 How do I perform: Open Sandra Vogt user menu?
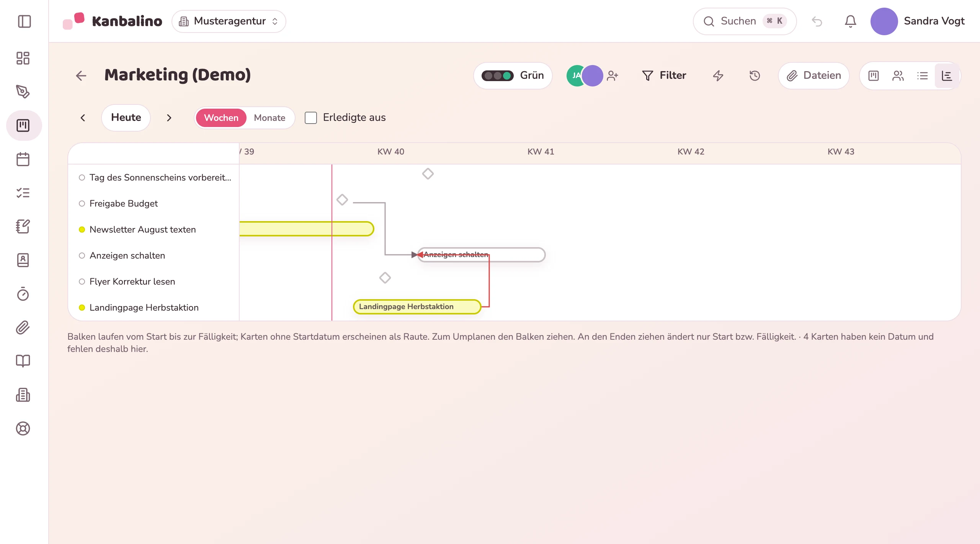(x=918, y=21)
